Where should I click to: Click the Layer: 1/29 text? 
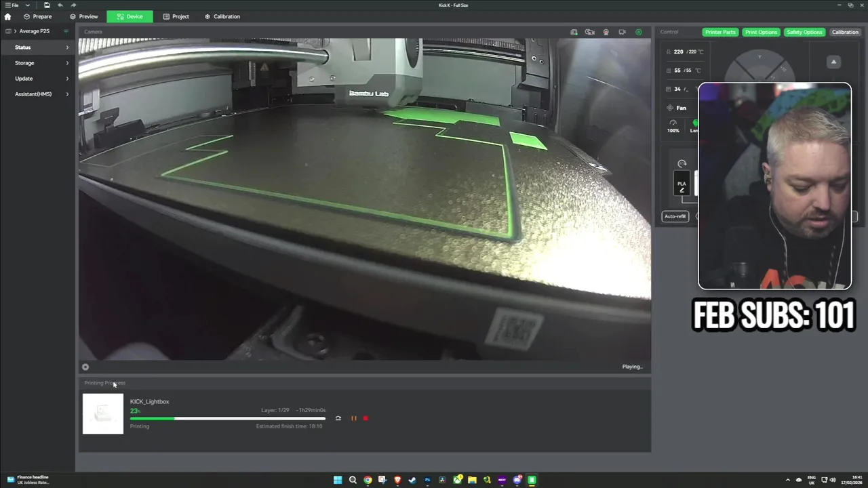(275, 410)
